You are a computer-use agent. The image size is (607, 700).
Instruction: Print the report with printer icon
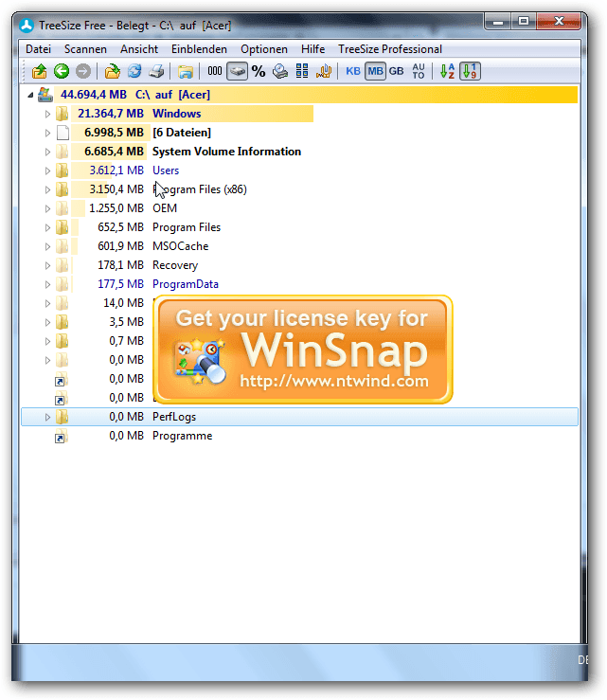[156, 71]
